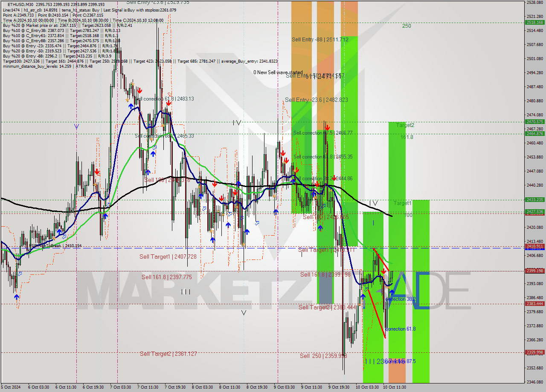Image resolution: width=546 pixels, height=392 pixels.
Task: Click the '8 Oct 11:30' time label
Action: (229, 387)
